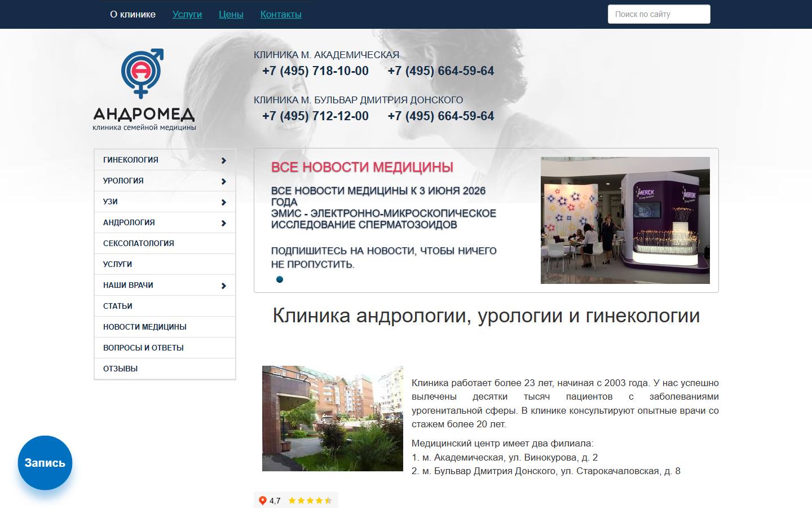Click the clinic building courtyard photo

[x=333, y=418]
